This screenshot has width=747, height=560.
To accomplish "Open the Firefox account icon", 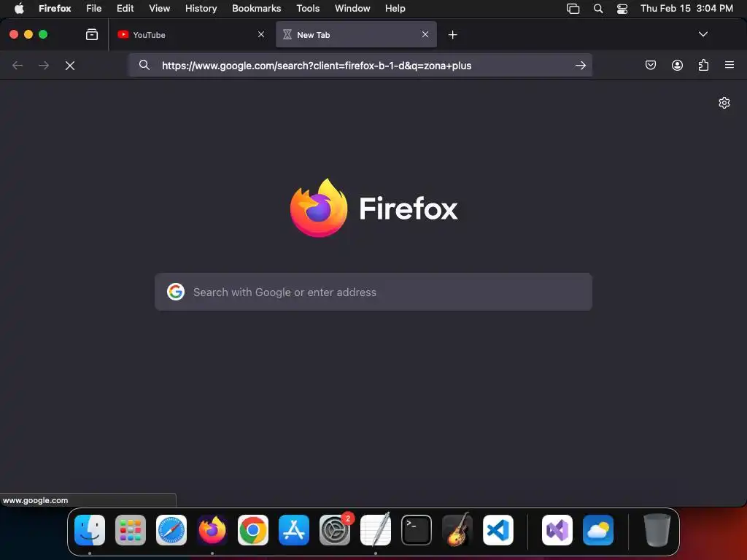I will (x=677, y=65).
